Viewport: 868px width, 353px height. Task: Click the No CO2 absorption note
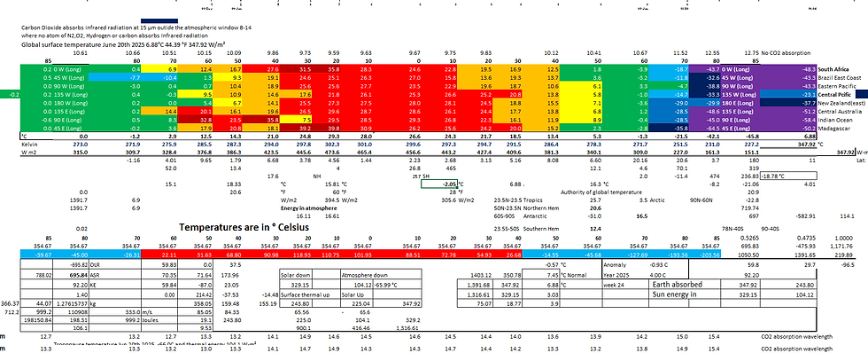787,53
